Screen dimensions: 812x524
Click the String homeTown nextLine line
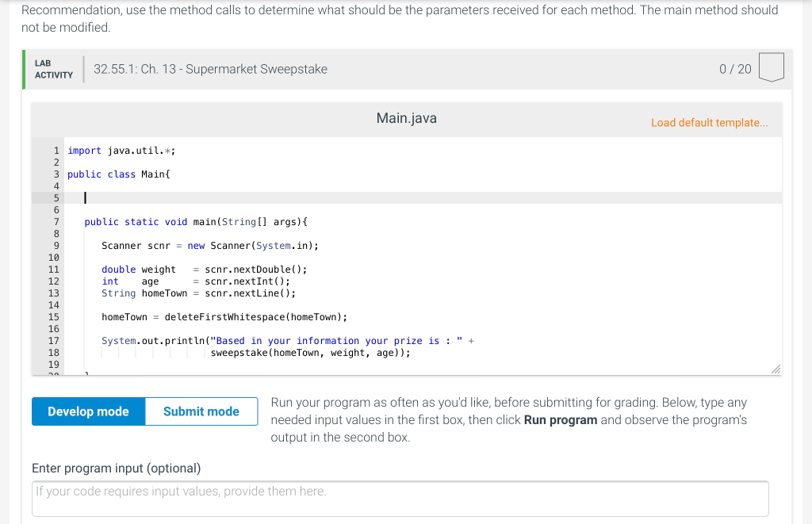click(198, 293)
